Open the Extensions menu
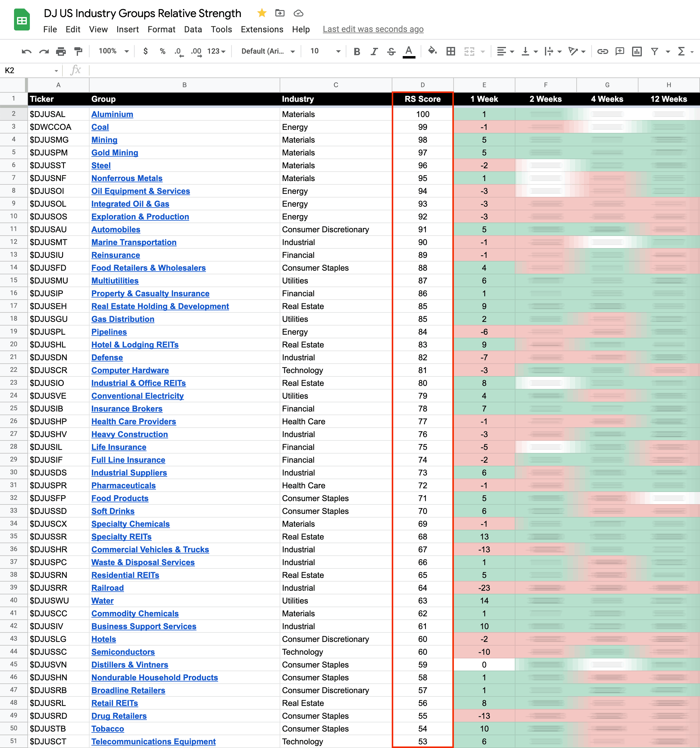The width and height of the screenshot is (700, 748). pos(262,29)
